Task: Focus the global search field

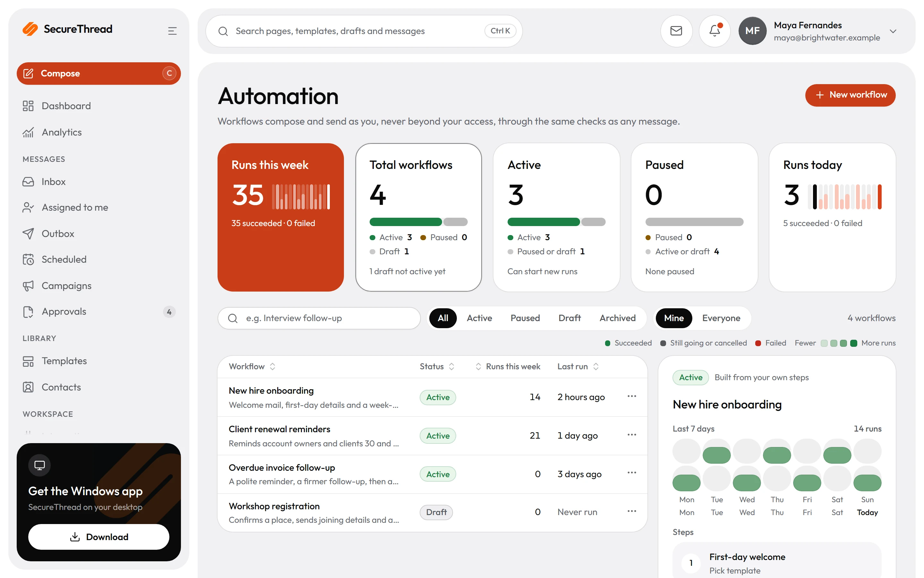Action: (364, 31)
